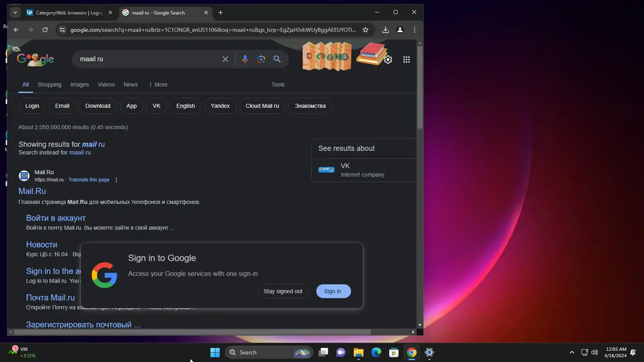Click Stay signed out button
The image size is (644, 362).
point(283,291)
